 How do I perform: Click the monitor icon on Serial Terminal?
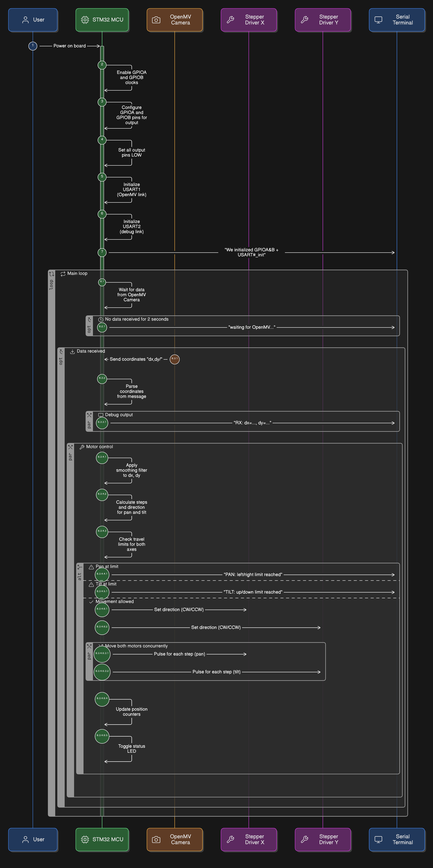pos(378,20)
